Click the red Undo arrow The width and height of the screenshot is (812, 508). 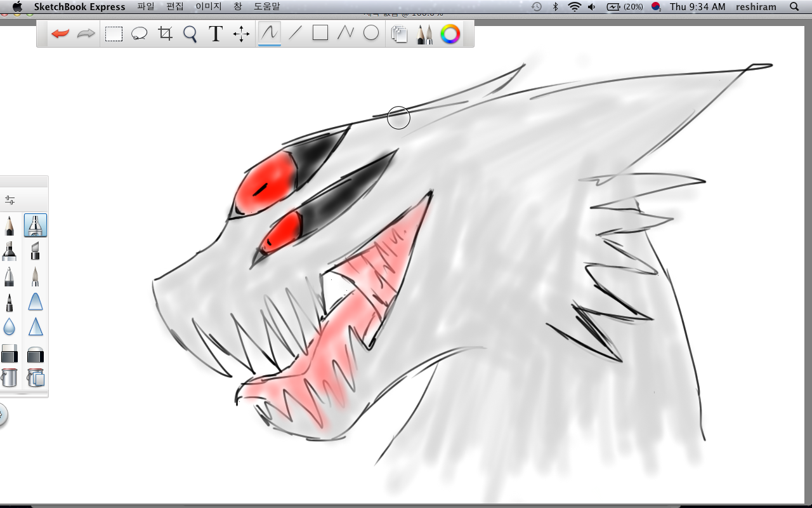coord(60,34)
